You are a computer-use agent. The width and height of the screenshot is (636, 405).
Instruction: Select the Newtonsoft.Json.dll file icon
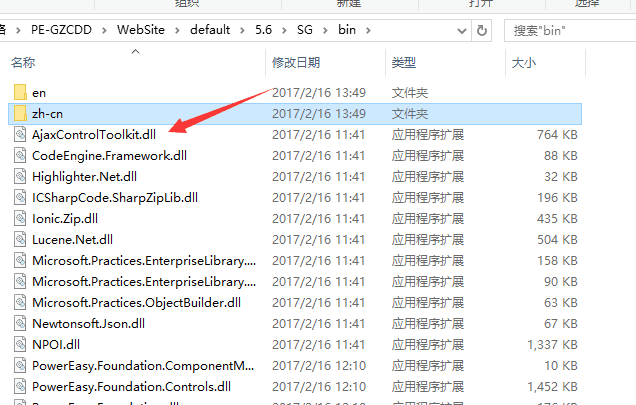tap(20, 323)
